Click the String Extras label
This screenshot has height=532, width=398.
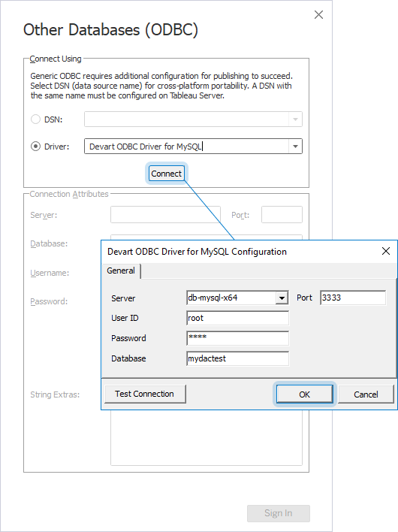coord(55,394)
